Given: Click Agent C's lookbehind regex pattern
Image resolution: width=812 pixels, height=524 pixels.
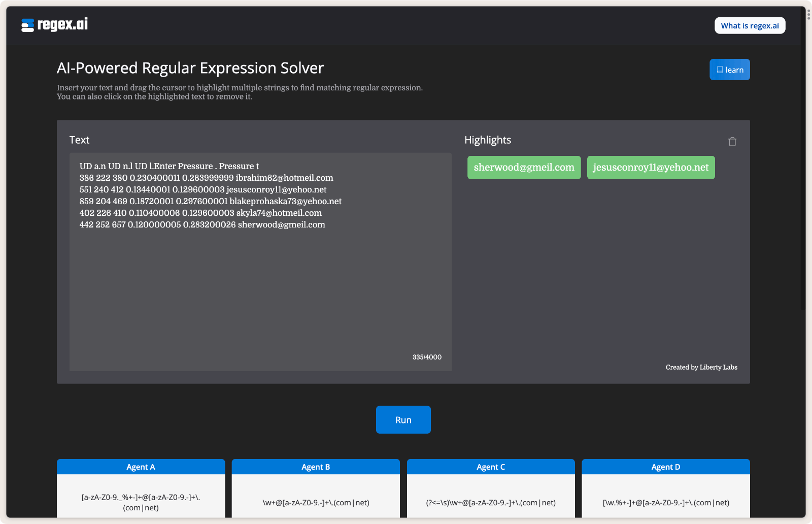Looking at the screenshot, I should (x=490, y=503).
